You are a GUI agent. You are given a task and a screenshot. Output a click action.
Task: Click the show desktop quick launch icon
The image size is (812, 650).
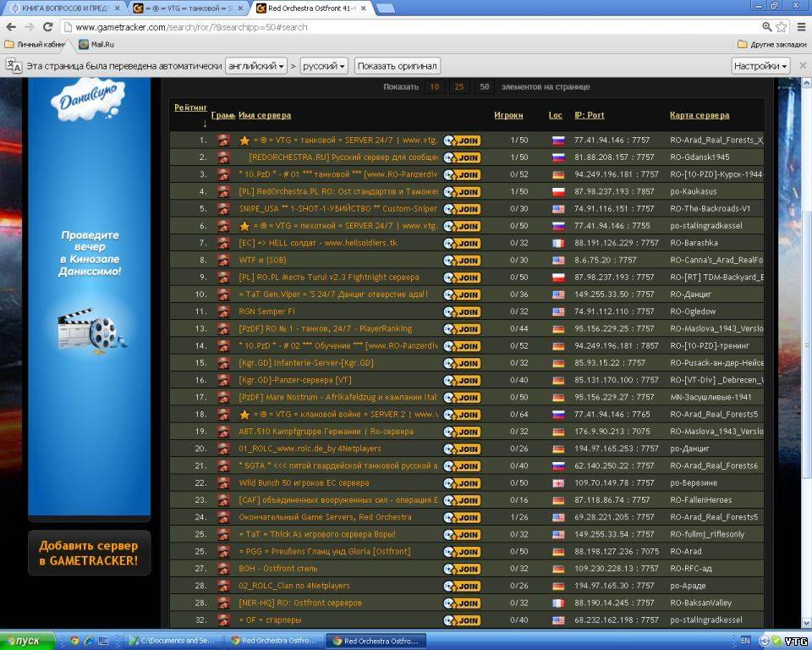click(103, 641)
